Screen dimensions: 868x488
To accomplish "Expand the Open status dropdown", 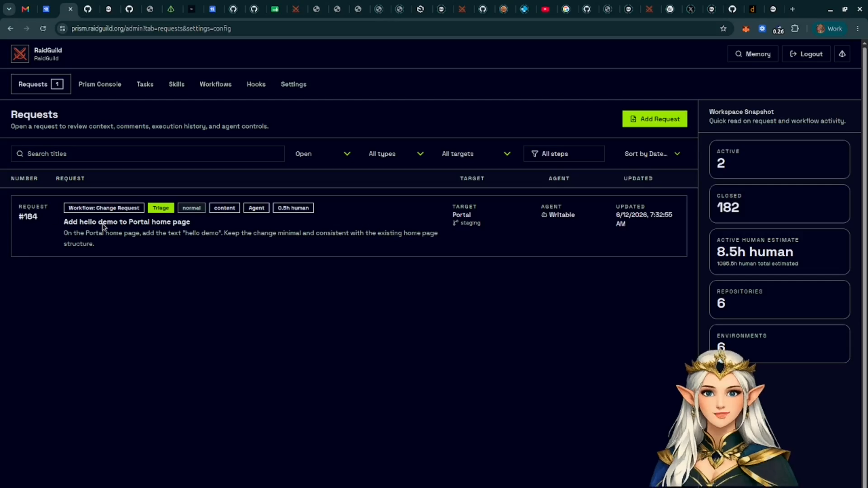I will click(x=323, y=154).
